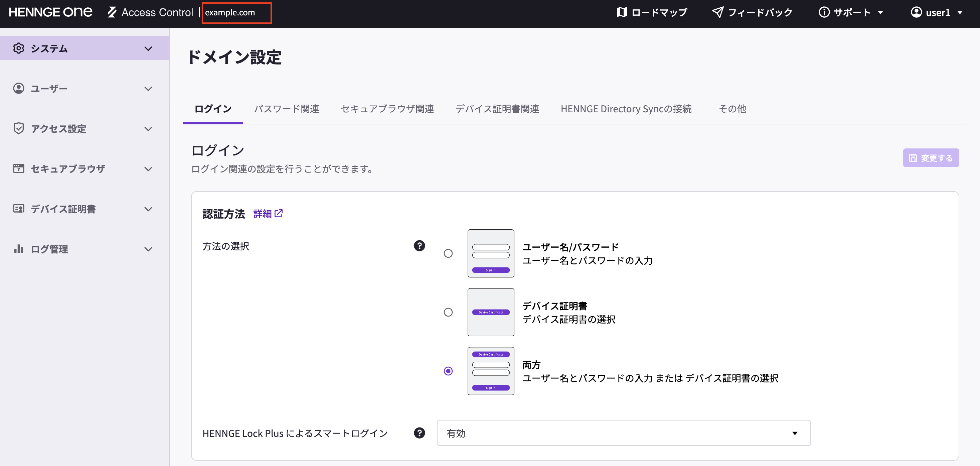The height and width of the screenshot is (466, 980).
Task: Switch to HENNGE Directory Syncの接続 tab
Action: point(626,109)
